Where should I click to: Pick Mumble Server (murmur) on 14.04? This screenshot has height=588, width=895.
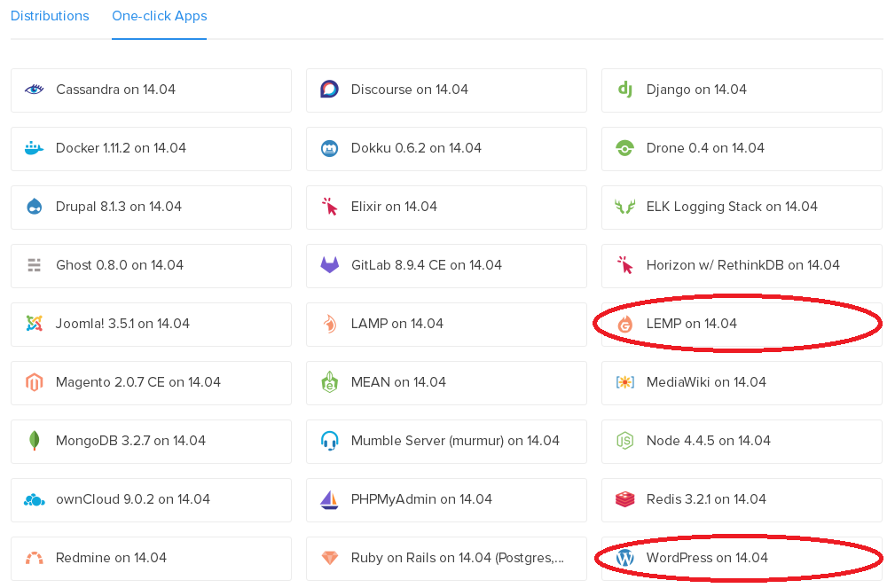pyautogui.click(x=446, y=442)
